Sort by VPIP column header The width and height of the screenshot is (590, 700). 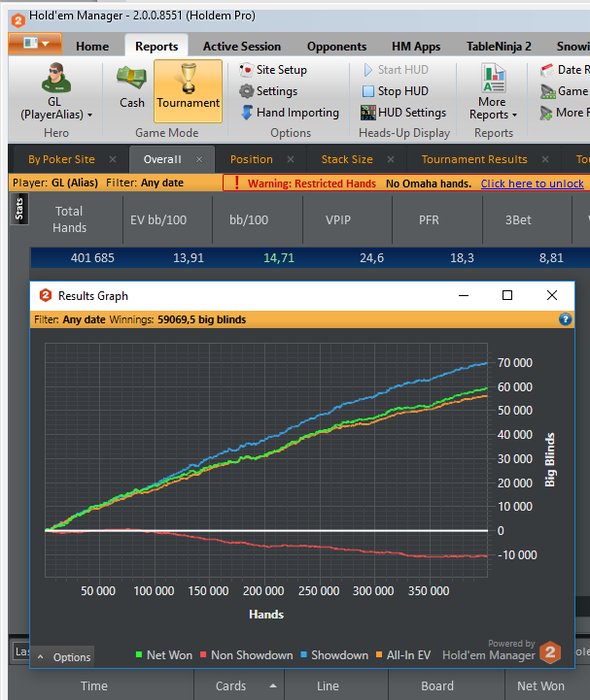(338, 220)
